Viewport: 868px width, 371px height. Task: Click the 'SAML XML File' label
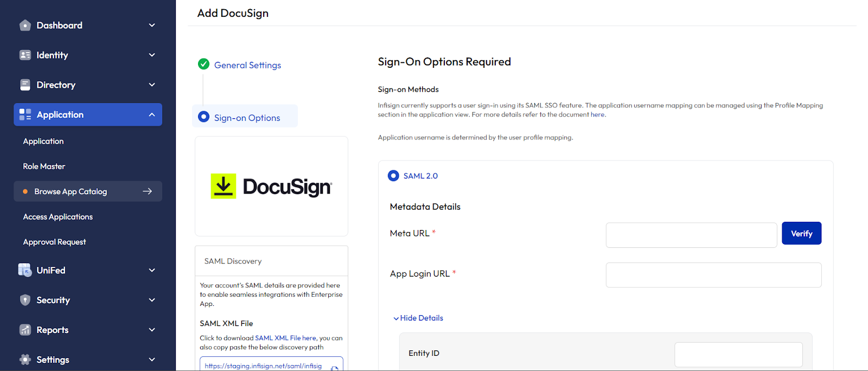coord(226,323)
